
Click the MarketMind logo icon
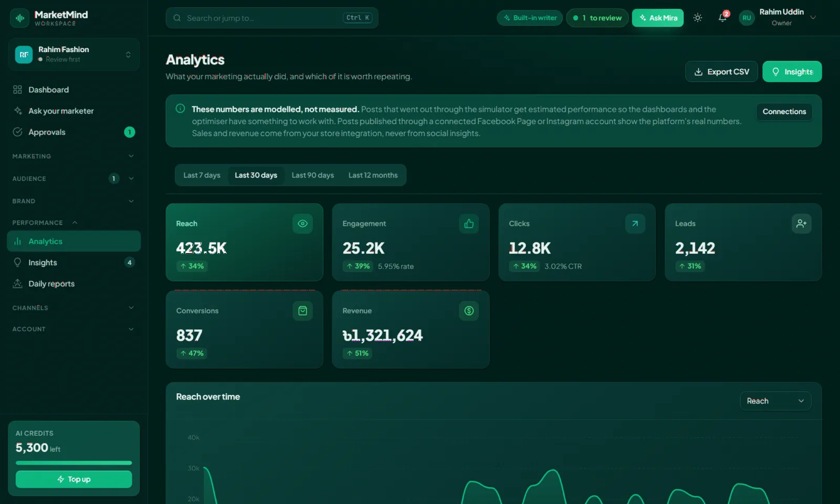19,18
